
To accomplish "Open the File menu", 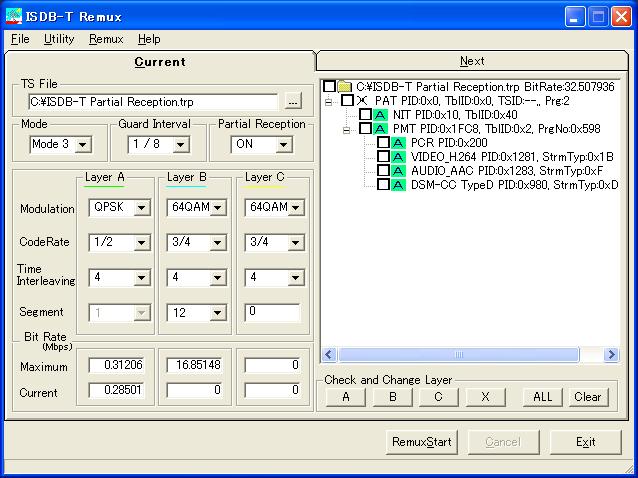I will point(20,39).
